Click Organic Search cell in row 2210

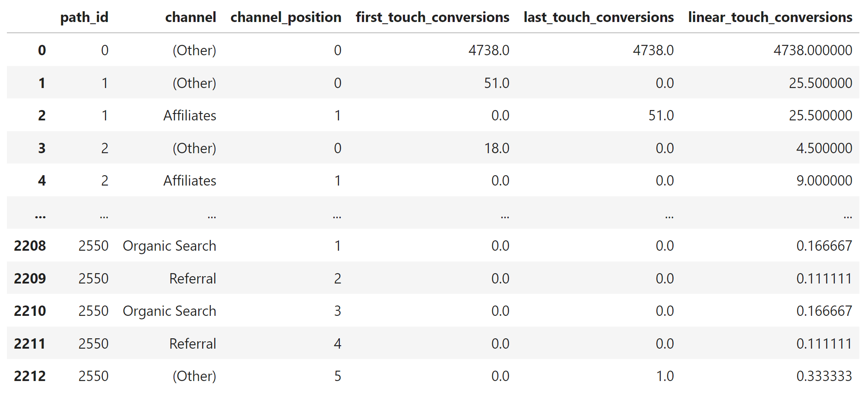[x=169, y=311]
